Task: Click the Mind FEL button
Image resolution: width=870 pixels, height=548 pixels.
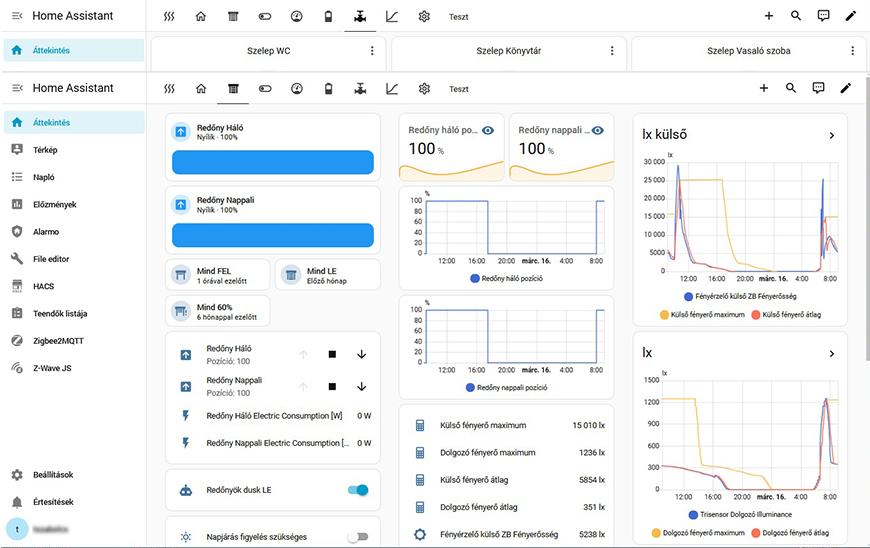Action: [218, 275]
